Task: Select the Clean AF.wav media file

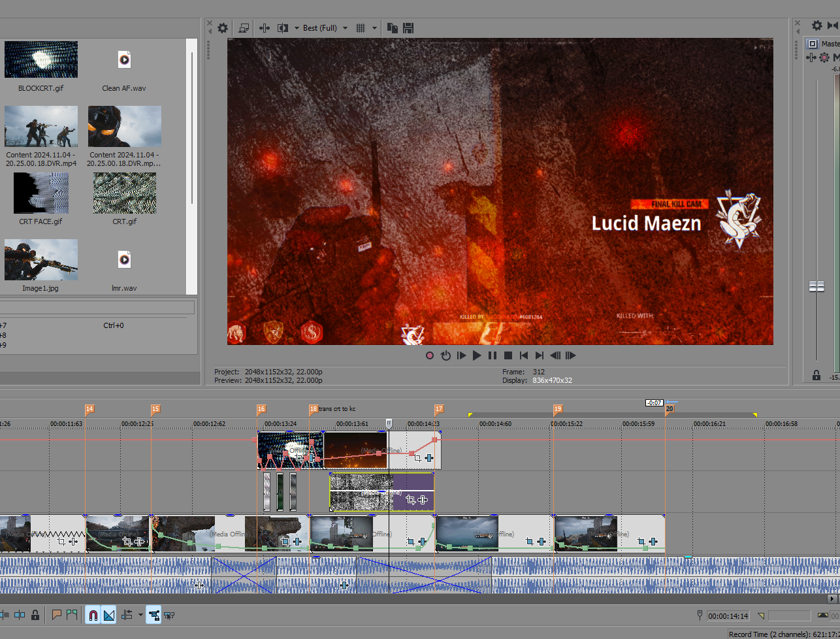Action: [x=124, y=59]
